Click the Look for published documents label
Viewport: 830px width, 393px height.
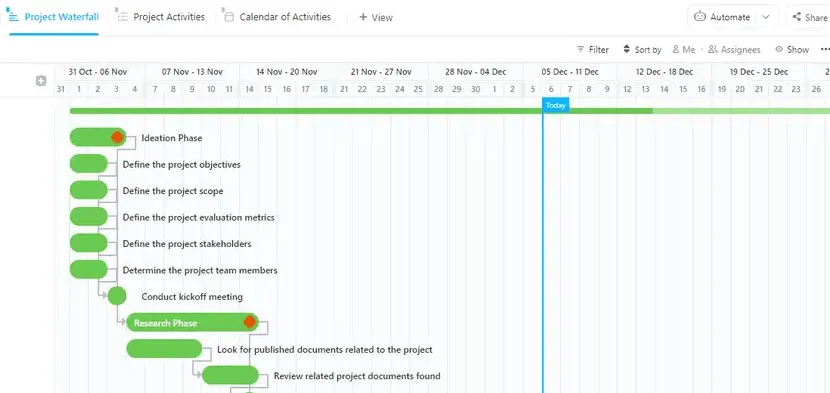(324, 350)
